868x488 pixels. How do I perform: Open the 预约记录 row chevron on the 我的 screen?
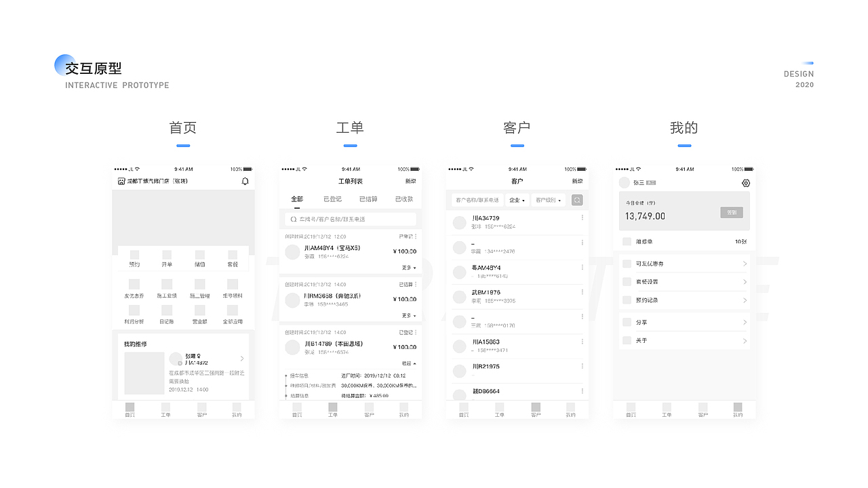point(745,300)
